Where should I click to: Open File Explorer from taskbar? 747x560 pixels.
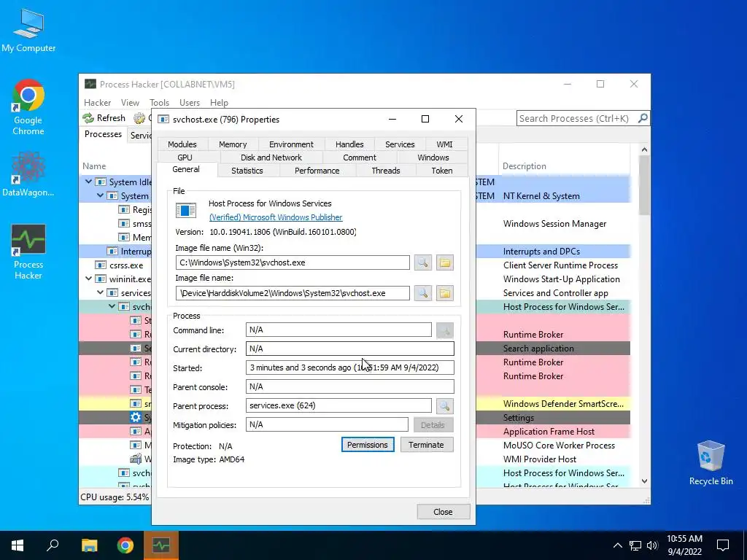pyautogui.click(x=89, y=545)
